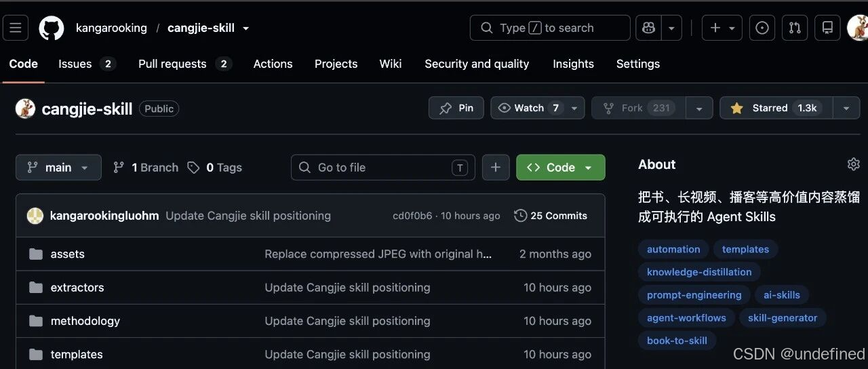The height and width of the screenshot is (369, 868).
Task: Click the search field in header
Action: pos(550,28)
